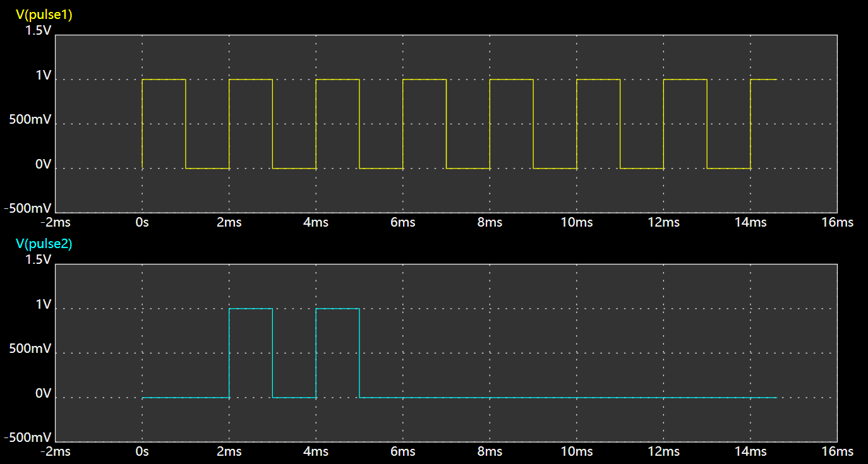
Task: Click the 14ms label on the bottom plot's time axis
Action: [x=750, y=451]
